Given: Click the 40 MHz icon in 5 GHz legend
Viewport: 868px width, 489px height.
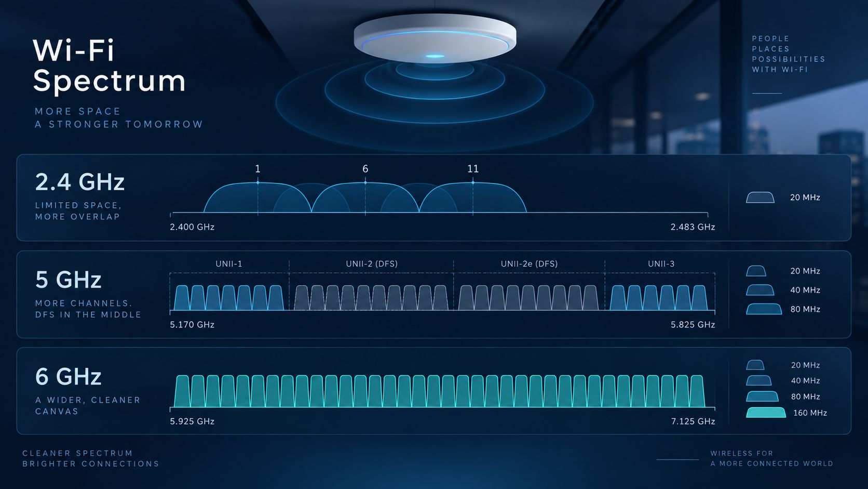Looking at the screenshot, I should point(760,290).
